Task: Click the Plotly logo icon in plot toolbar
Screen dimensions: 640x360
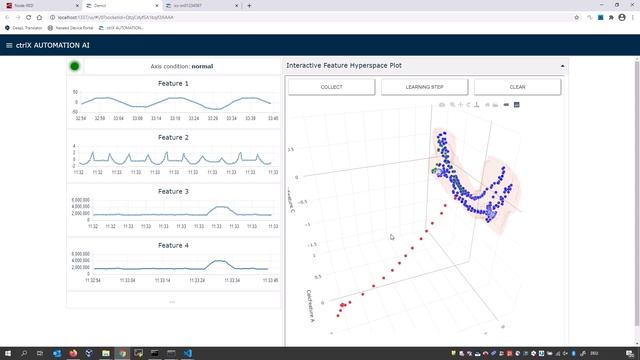Action: tap(516, 105)
